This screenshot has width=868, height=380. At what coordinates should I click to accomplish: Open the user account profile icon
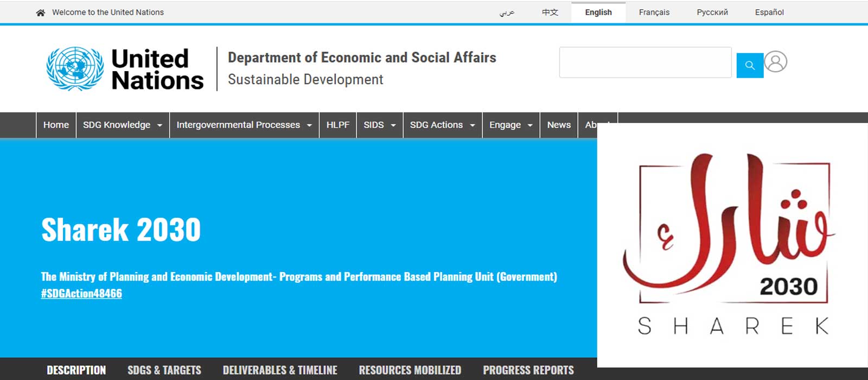[776, 62]
